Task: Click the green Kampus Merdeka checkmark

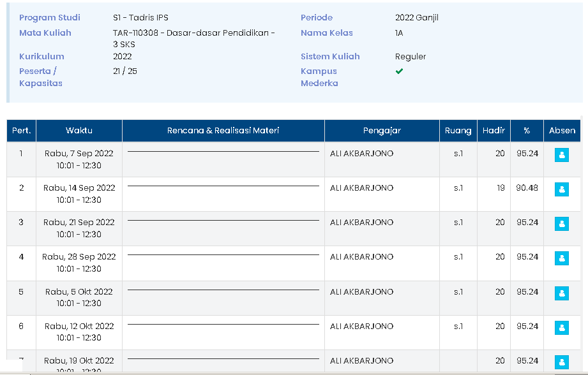Action: 399,71
